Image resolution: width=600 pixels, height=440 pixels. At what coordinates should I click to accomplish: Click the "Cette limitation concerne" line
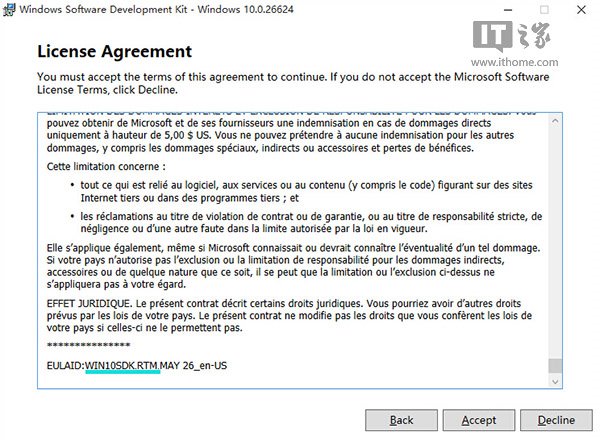[106, 165]
